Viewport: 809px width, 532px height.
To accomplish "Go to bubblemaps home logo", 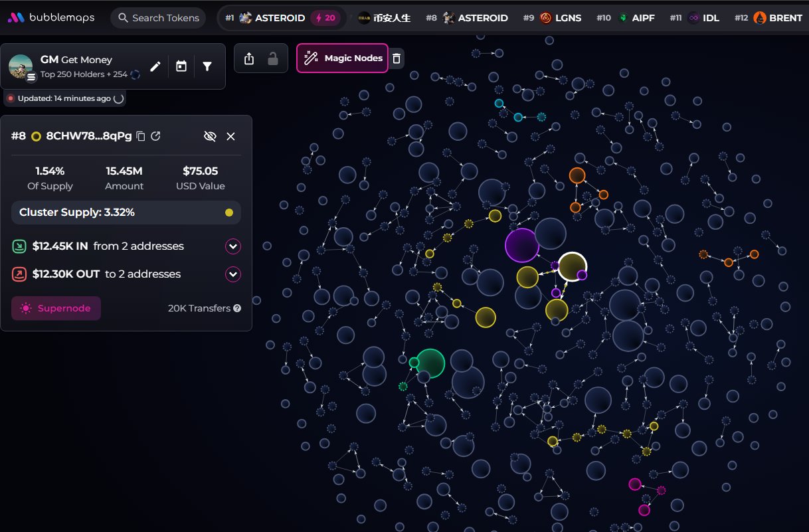I will click(x=51, y=18).
